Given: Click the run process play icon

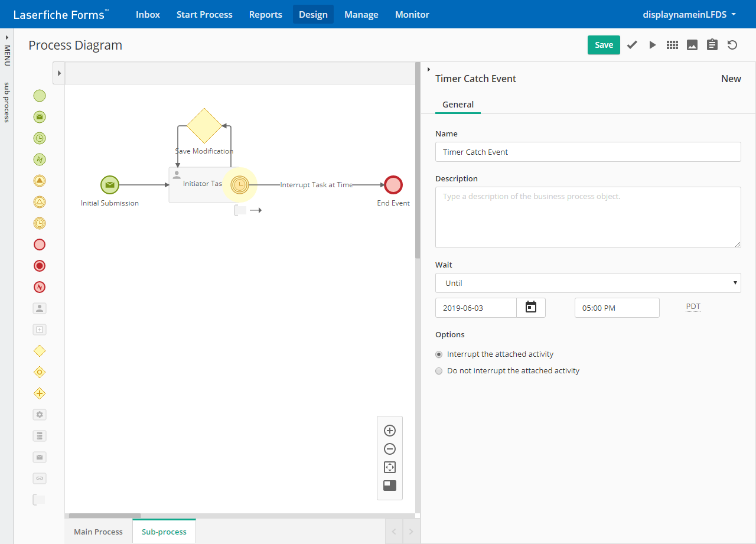Looking at the screenshot, I should click(652, 45).
